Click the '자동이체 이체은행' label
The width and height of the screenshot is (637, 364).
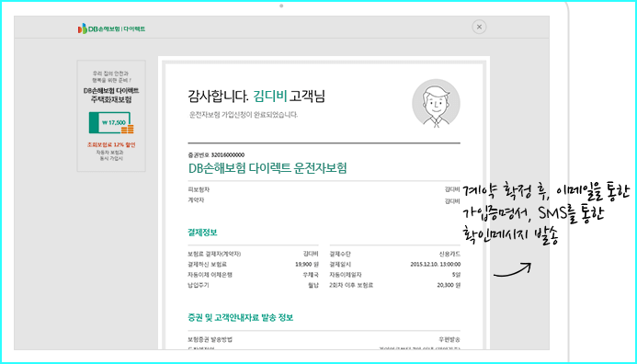point(210,275)
